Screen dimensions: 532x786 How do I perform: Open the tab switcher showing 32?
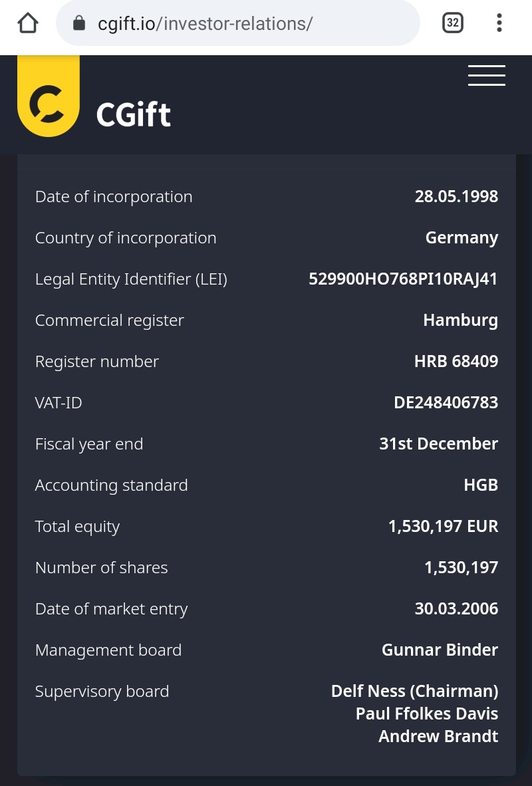click(x=452, y=23)
